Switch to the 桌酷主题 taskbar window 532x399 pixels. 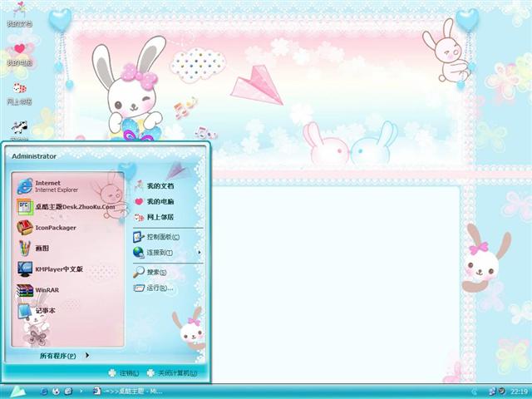128,392
